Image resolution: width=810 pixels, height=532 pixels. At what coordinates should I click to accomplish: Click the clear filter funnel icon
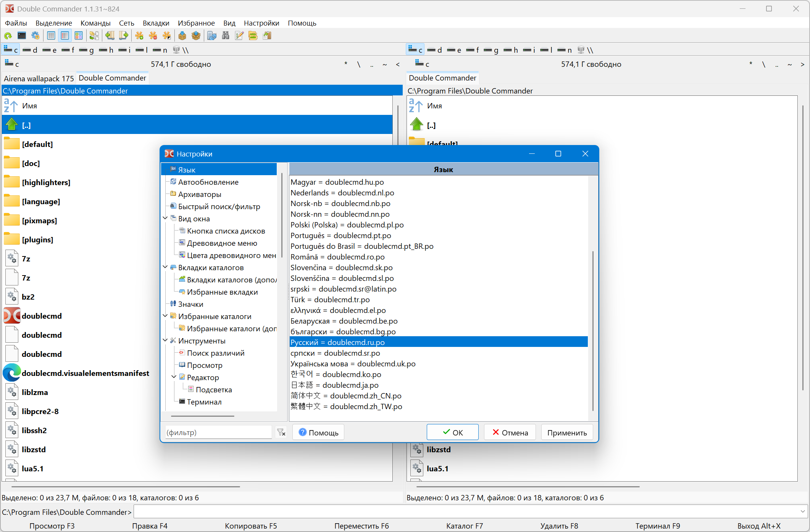tap(281, 432)
